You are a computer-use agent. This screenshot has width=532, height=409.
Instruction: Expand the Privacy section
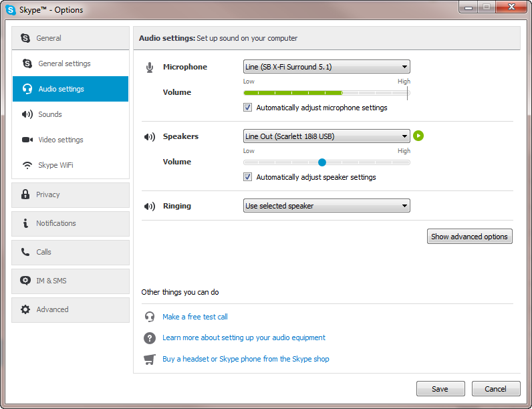(71, 195)
